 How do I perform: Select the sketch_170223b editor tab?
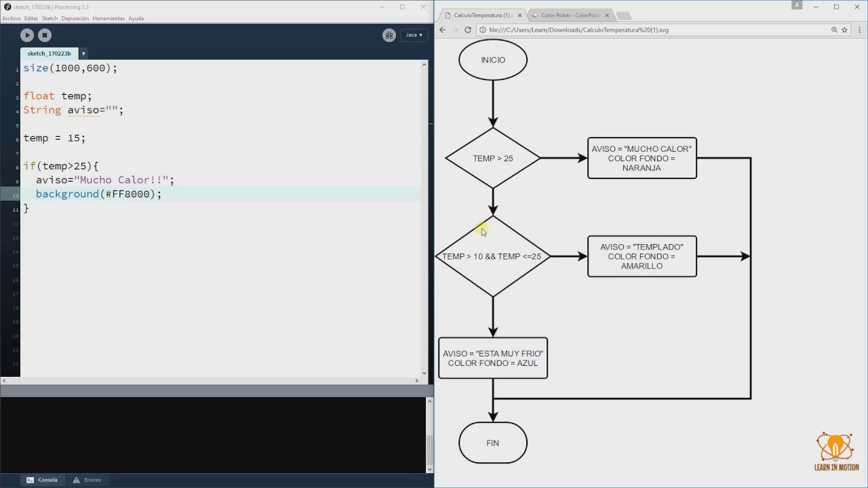click(x=49, y=54)
